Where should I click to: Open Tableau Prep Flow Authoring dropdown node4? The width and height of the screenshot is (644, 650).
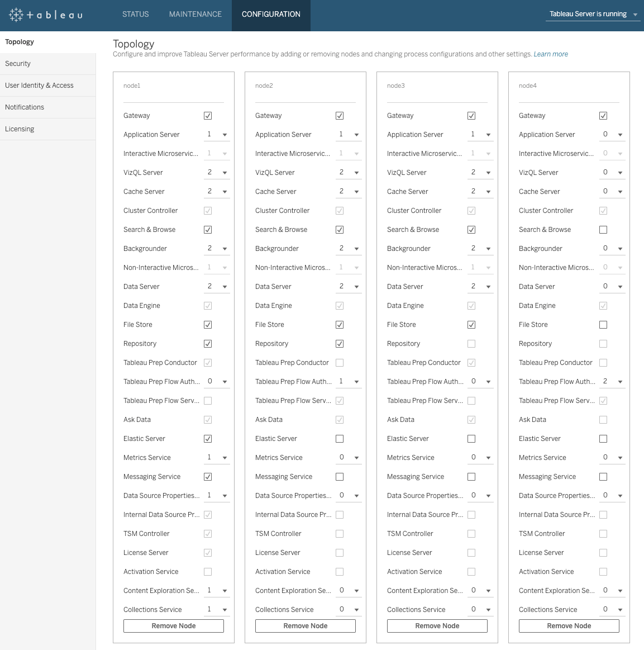tap(612, 381)
